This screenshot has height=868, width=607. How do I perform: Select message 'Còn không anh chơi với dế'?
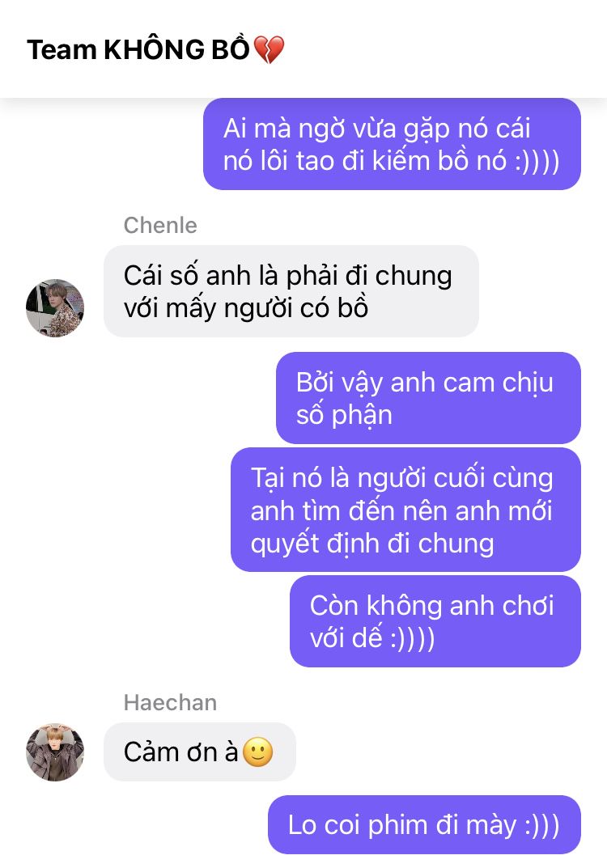point(435,621)
